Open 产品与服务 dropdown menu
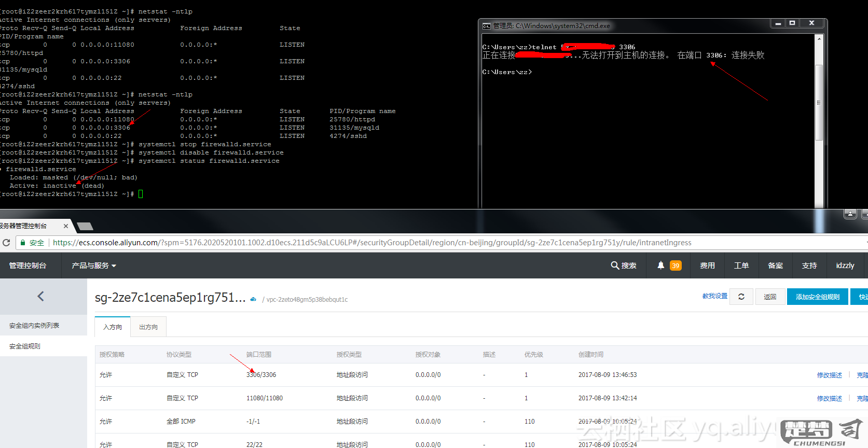The height and width of the screenshot is (448, 868). tap(94, 265)
